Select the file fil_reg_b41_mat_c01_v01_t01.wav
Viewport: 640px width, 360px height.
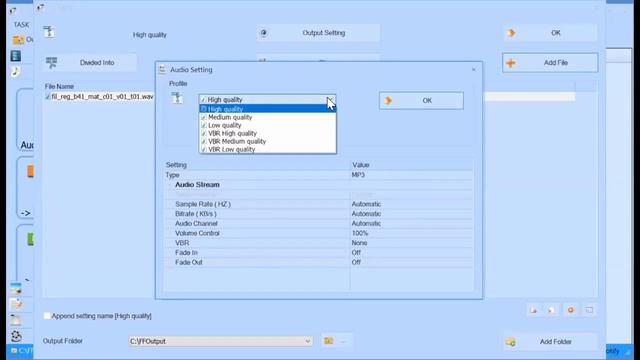(x=102, y=97)
